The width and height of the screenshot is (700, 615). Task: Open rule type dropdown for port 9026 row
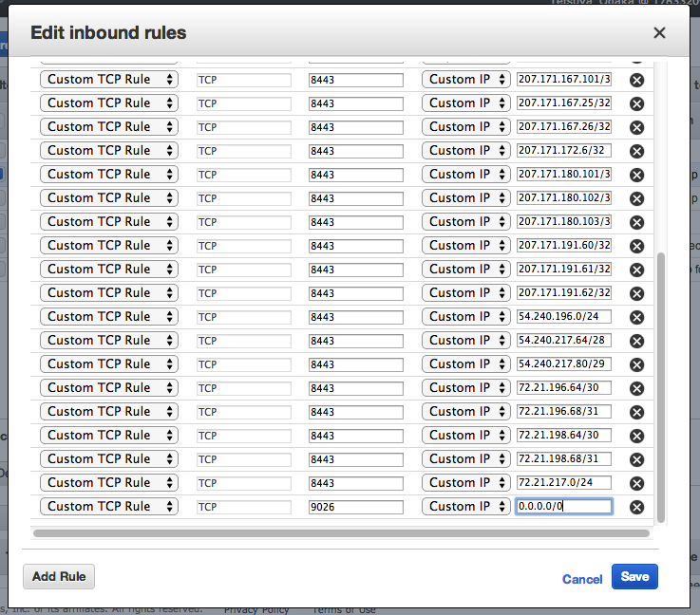[x=109, y=506]
